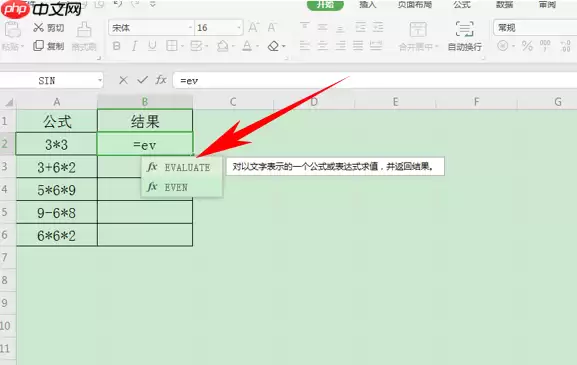The image size is (577, 365).
Task: Click the top align icon
Action: (304, 27)
